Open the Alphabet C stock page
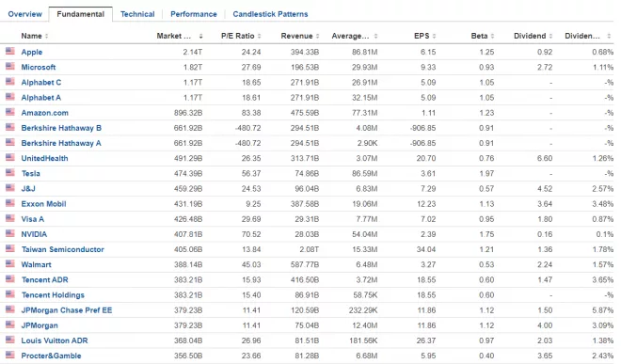This screenshot has width=621, height=364. (x=41, y=83)
